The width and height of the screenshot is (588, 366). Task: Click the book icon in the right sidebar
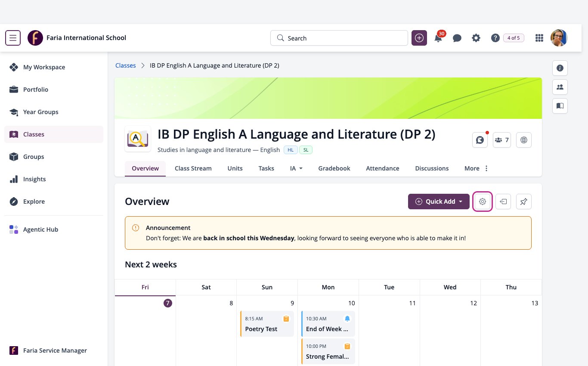pos(560,105)
